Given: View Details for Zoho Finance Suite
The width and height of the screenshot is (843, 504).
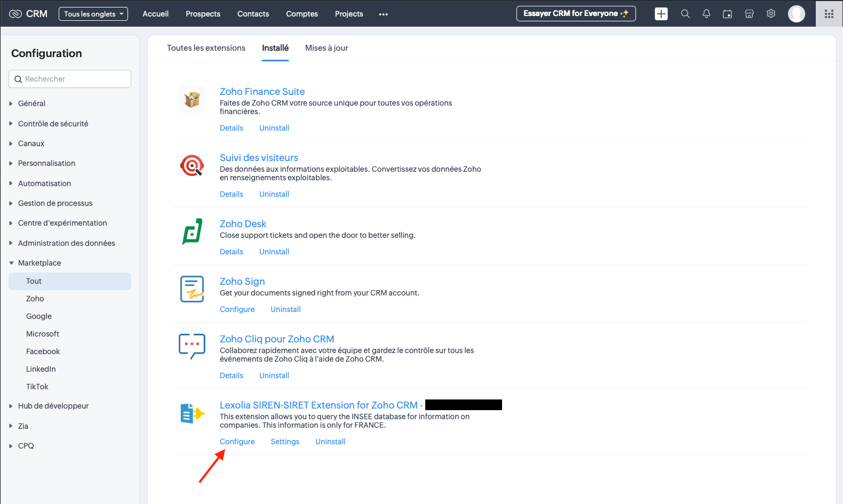Looking at the screenshot, I should coord(232,128).
